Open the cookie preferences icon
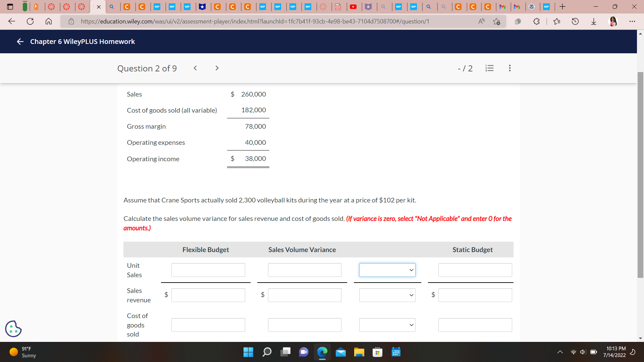 pyautogui.click(x=13, y=328)
